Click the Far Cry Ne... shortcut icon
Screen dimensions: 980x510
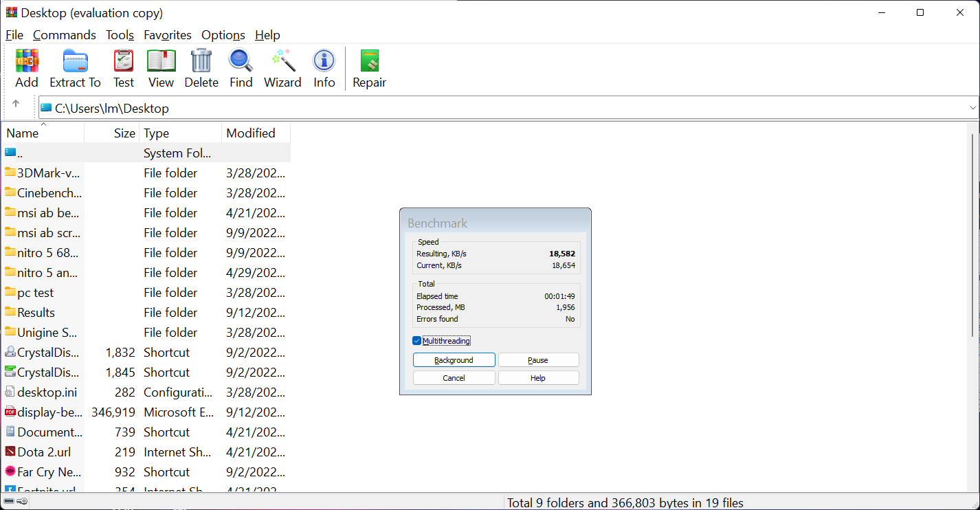coord(10,472)
